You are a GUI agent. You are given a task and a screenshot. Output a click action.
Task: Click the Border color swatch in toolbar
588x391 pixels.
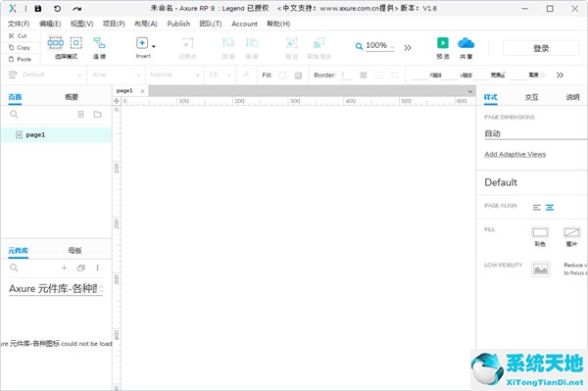click(363, 75)
